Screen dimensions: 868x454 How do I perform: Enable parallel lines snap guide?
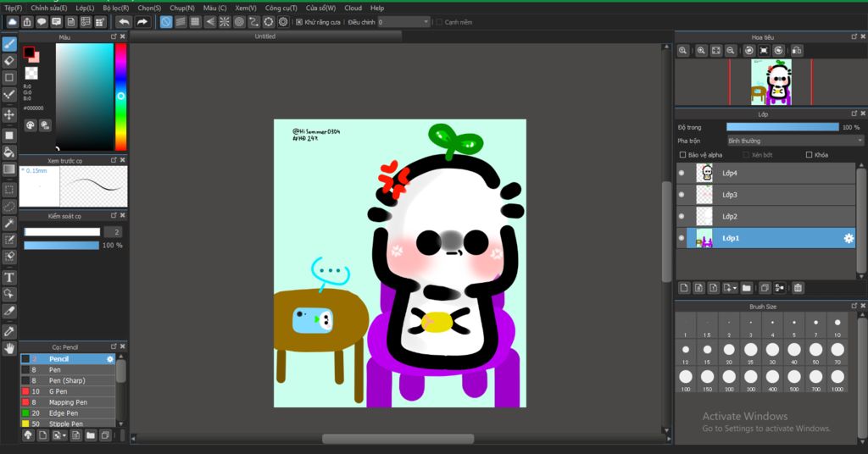tap(181, 22)
